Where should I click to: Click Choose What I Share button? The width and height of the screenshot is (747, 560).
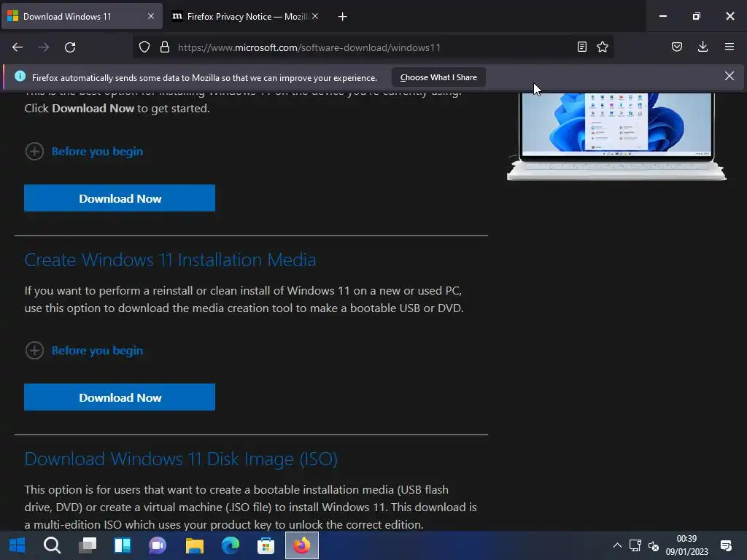438,77
